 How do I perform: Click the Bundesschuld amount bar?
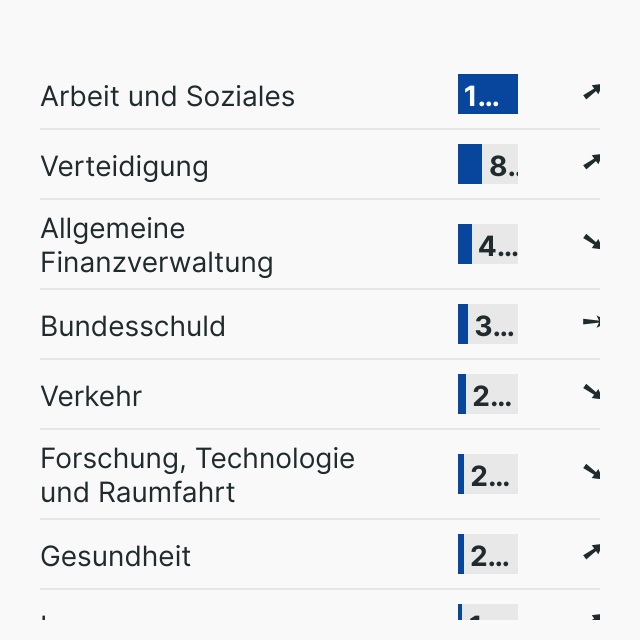click(x=488, y=324)
